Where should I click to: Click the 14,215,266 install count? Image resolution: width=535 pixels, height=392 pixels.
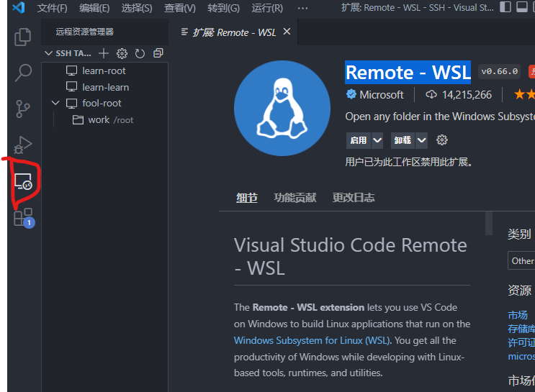(467, 94)
